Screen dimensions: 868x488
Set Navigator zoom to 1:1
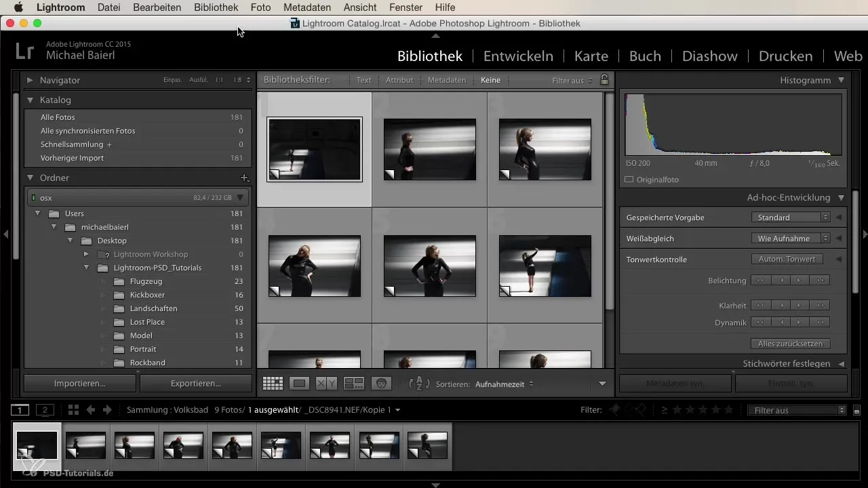[219, 80]
